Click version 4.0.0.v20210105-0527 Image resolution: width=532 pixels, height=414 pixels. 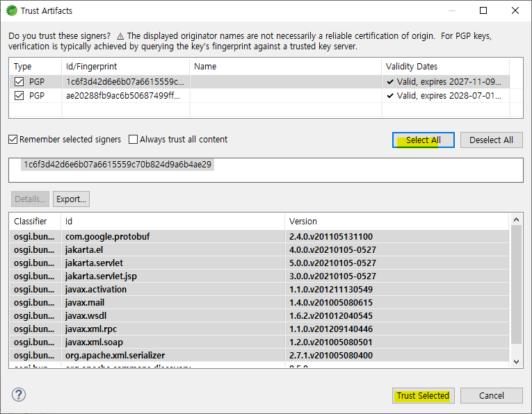click(x=332, y=249)
